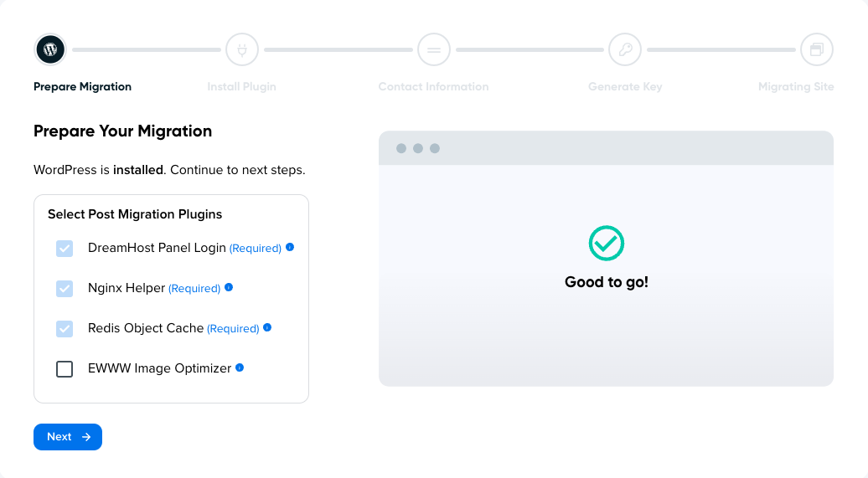Open info icon beside Nginx Helper

pyautogui.click(x=229, y=287)
